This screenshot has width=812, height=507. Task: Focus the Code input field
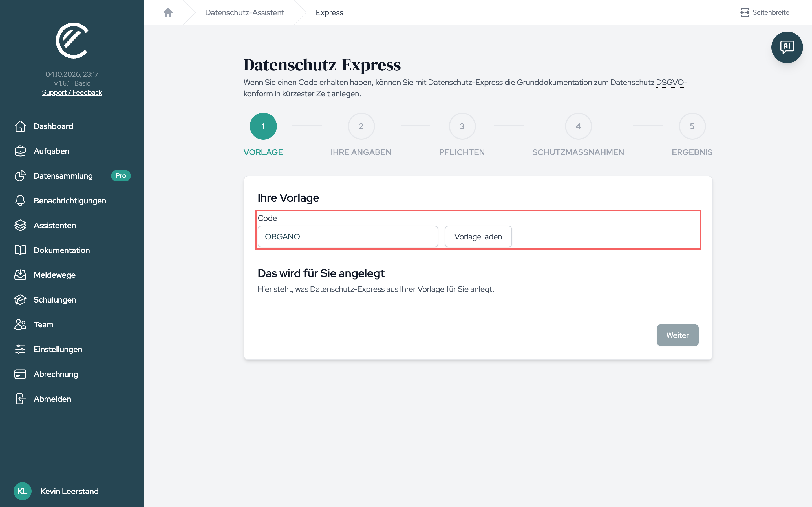point(348,237)
